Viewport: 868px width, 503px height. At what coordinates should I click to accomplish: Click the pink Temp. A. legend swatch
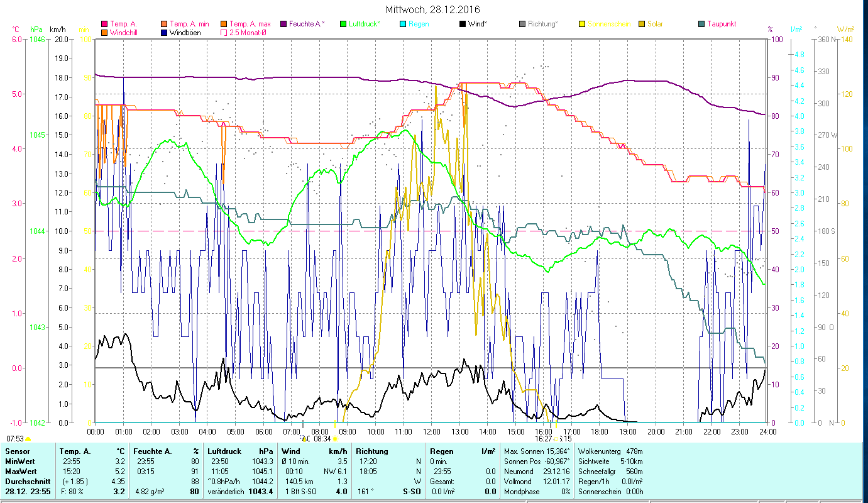click(x=104, y=24)
